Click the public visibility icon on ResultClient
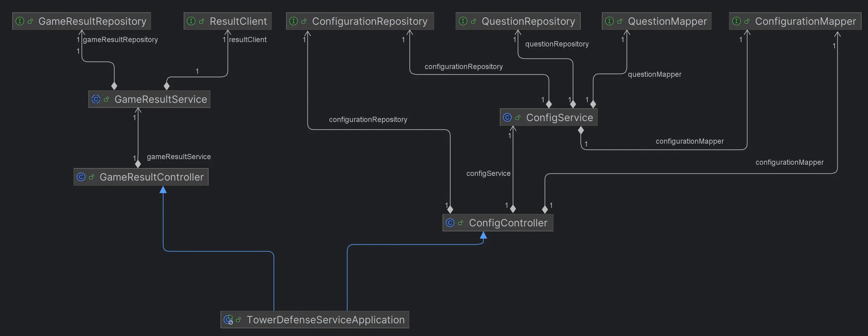The image size is (868, 336). click(201, 21)
